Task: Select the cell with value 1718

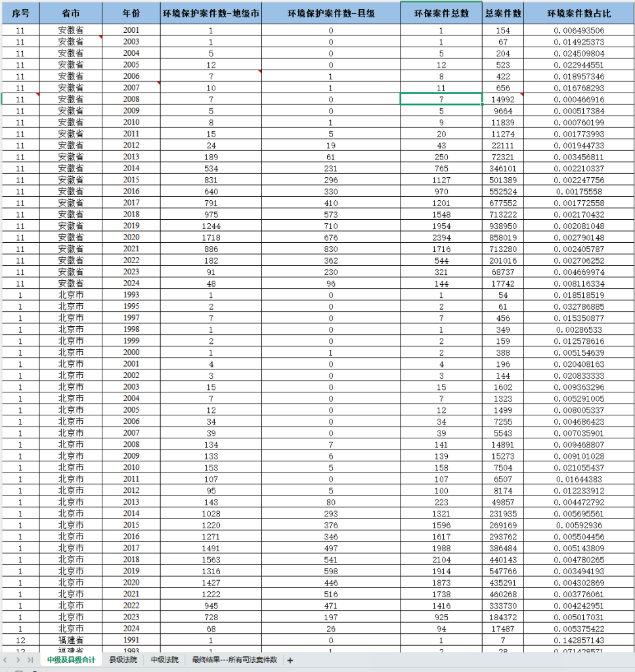Action: click(211, 237)
